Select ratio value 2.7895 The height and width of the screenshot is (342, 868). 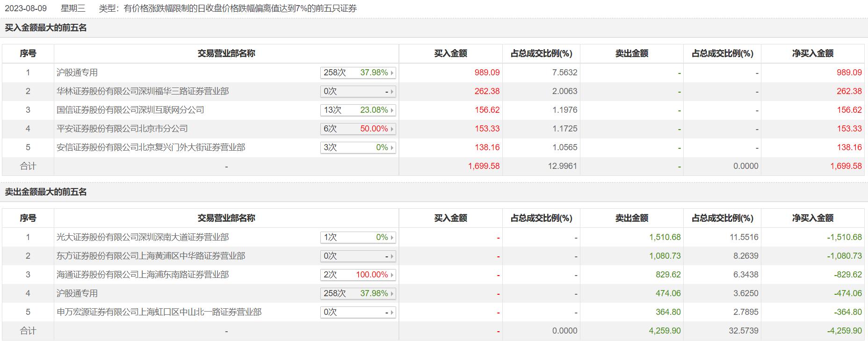(745, 312)
